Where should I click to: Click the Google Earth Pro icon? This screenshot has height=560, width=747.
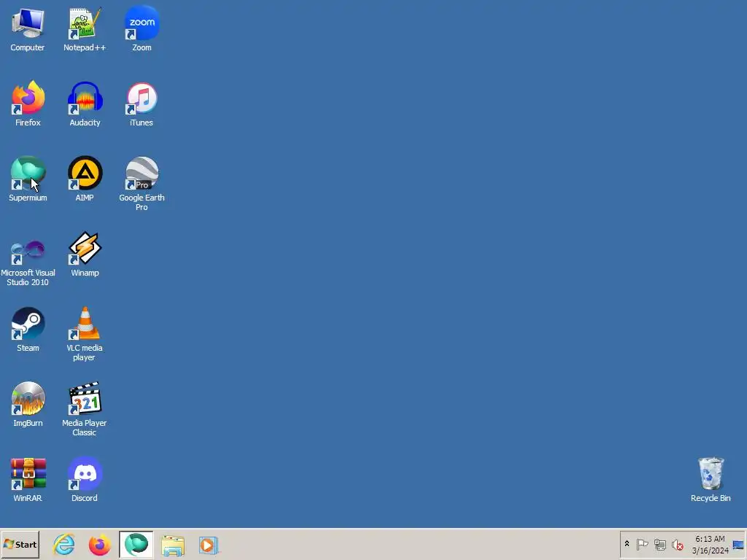click(142, 174)
